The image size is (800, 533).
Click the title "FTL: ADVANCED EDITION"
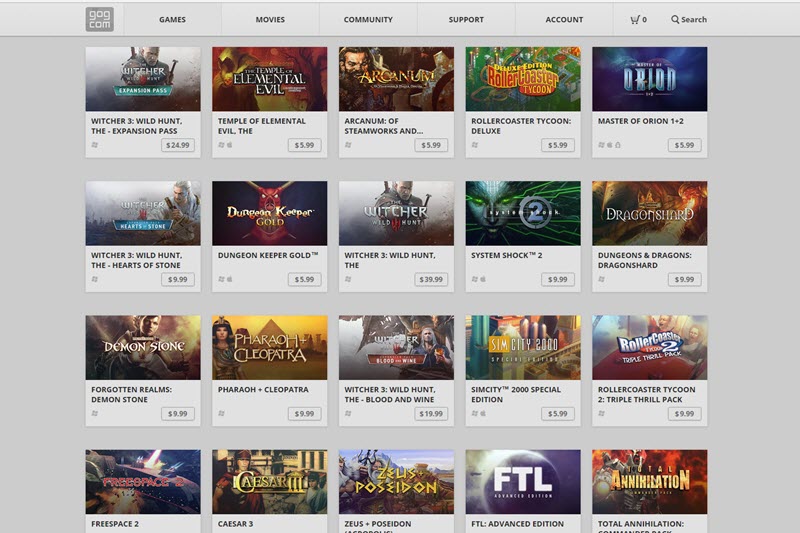517,524
